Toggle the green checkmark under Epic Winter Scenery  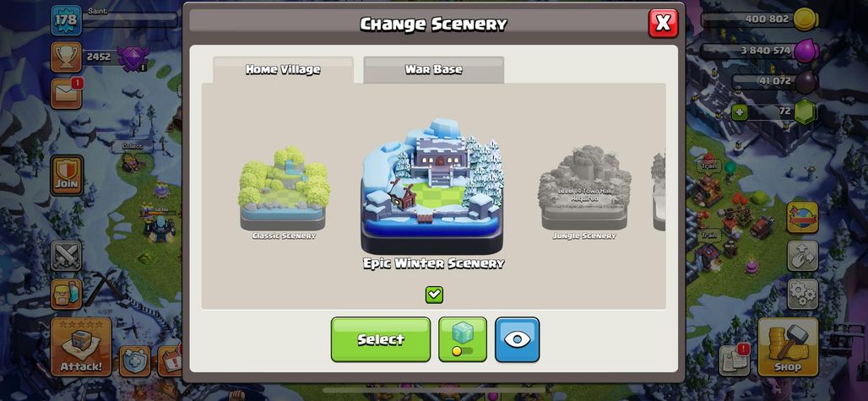point(434,295)
